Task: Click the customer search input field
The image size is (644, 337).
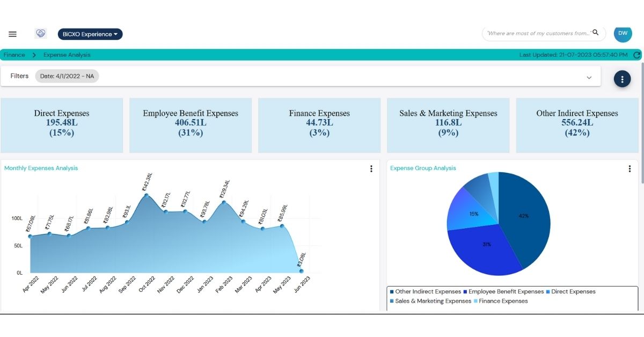Action: pos(537,33)
